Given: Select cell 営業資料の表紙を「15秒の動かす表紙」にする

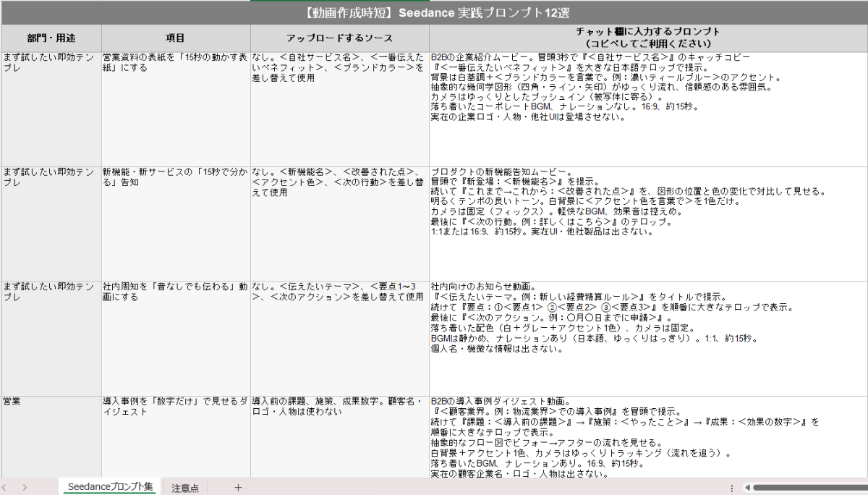Looking at the screenshot, I should pyautogui.click(x=176, y=109).
